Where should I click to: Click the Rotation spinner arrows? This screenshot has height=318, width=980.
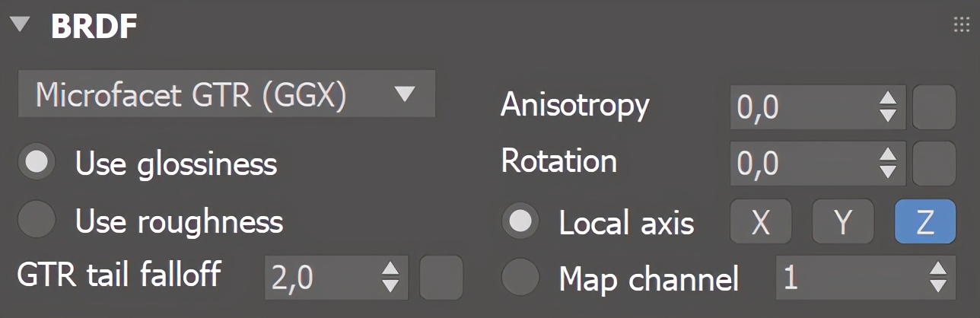pyautogui.click(x=888, y=164)
